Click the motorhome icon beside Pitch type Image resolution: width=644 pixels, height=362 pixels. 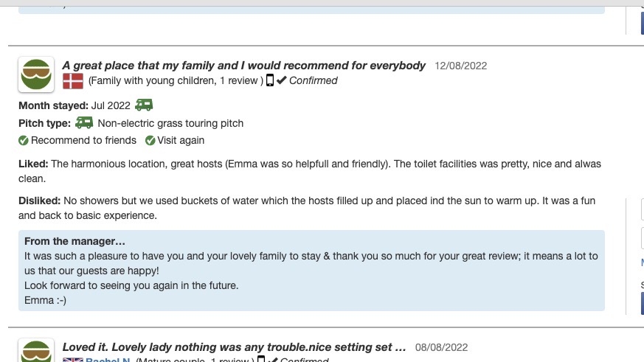tap(85, 123)
